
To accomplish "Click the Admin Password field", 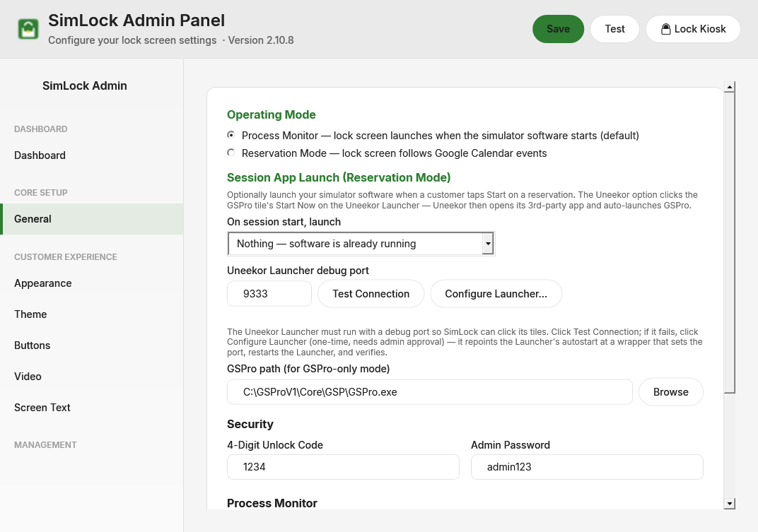I will click(x=587, y=467).
